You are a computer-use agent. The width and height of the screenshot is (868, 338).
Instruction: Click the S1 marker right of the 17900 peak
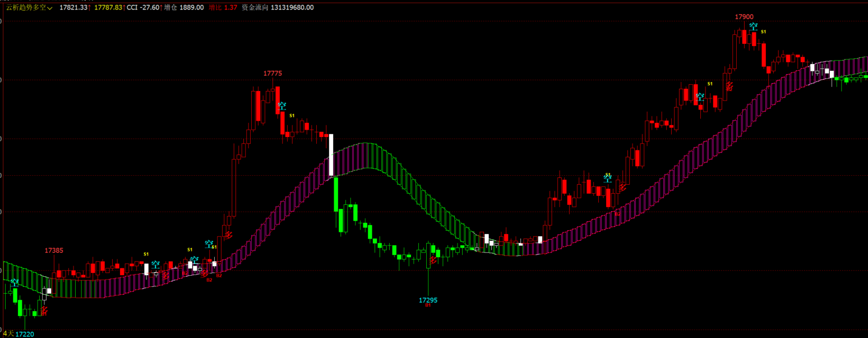[x=763, y=31]
